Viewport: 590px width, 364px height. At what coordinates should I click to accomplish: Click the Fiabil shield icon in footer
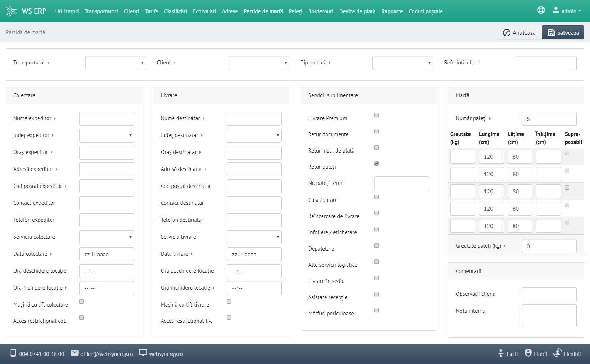click(528, 353)
